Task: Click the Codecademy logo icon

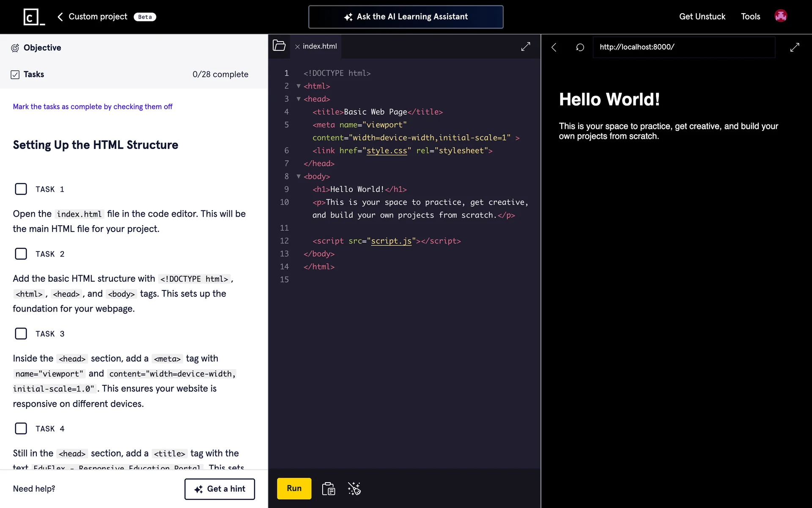Action: point(34,17)
